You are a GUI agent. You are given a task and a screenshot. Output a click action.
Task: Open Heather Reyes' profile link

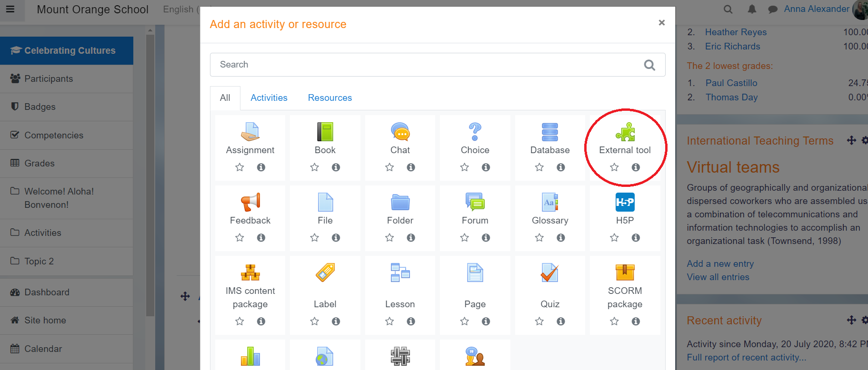[x=736, y=32]
